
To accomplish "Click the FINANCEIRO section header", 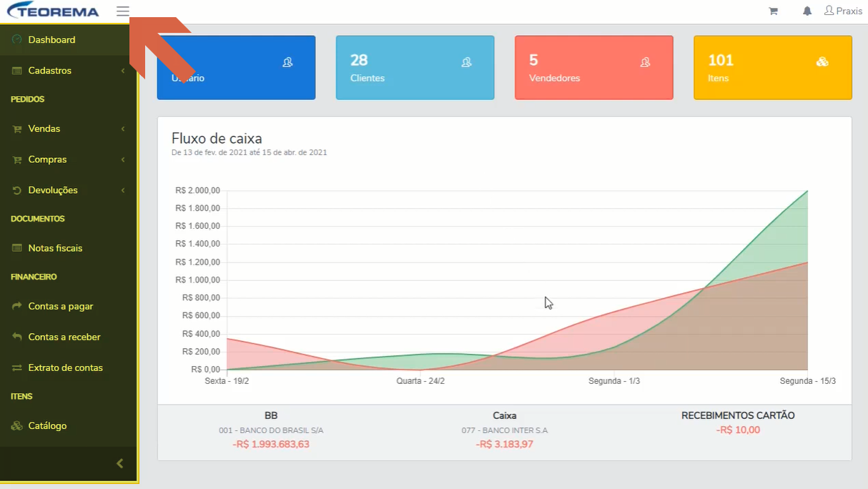I will (34, 277).
